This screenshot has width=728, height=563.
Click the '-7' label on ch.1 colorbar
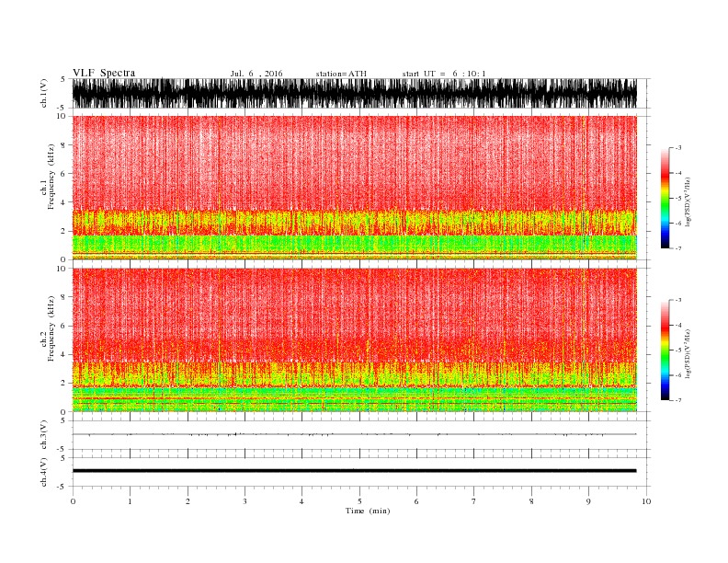click(677, 248)
